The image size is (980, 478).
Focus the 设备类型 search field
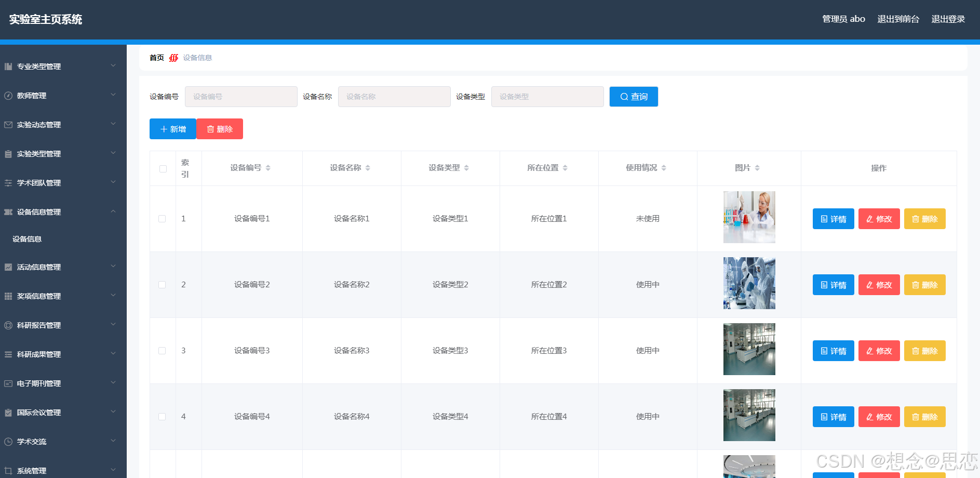(547, 97)
